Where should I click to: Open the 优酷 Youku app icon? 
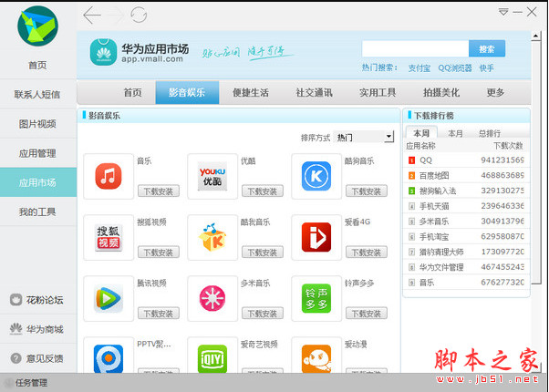point(212,176)
